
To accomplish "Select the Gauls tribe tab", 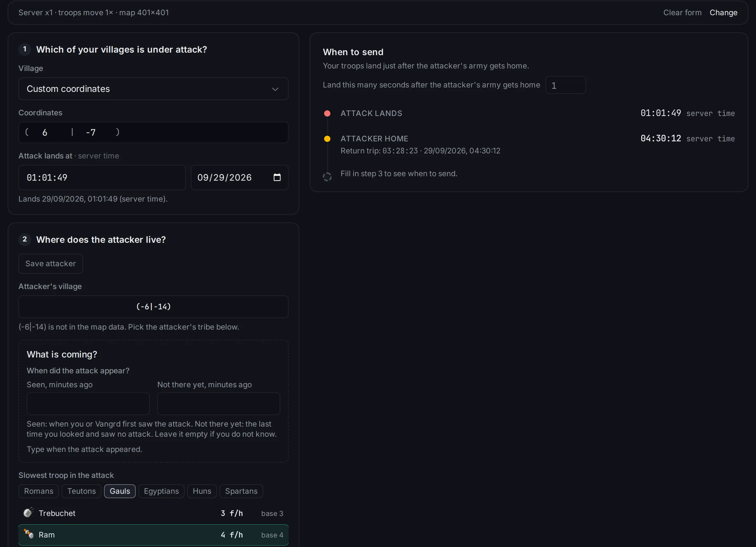I will [120, 491].
